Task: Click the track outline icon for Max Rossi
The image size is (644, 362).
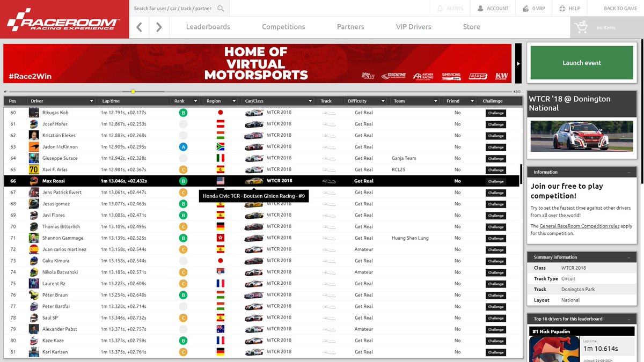Action: [x=328, y=181]
